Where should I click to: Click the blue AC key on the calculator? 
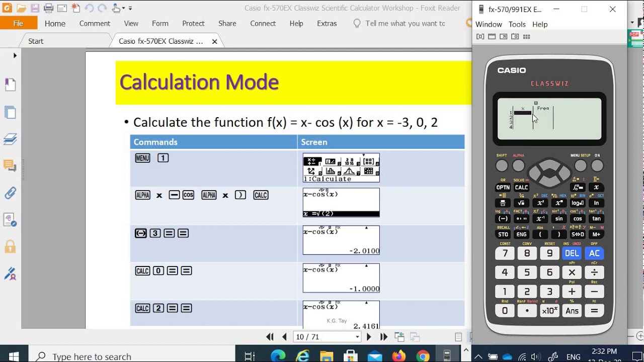click(x=594, y=253)
